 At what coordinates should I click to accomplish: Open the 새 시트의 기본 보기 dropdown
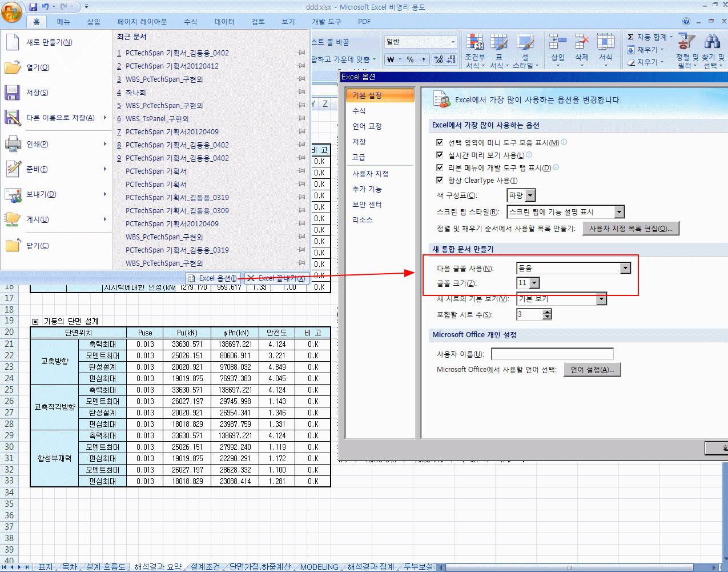coord(601,299)
